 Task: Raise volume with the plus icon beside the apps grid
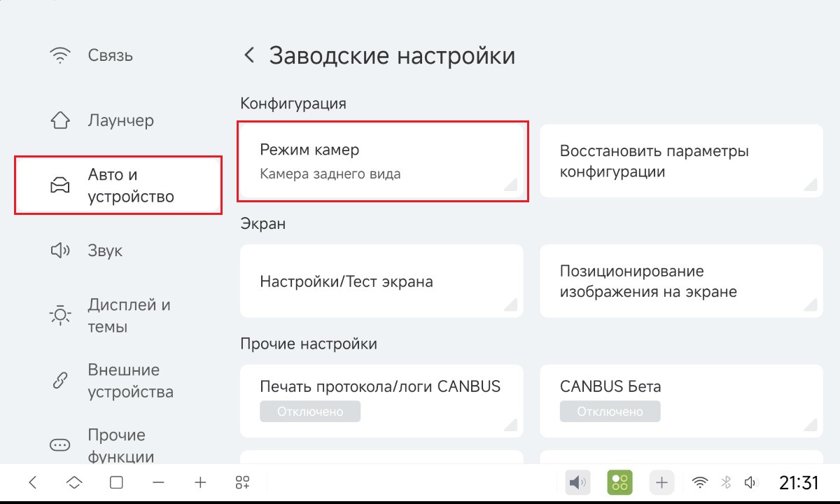[x=201, y=482]
